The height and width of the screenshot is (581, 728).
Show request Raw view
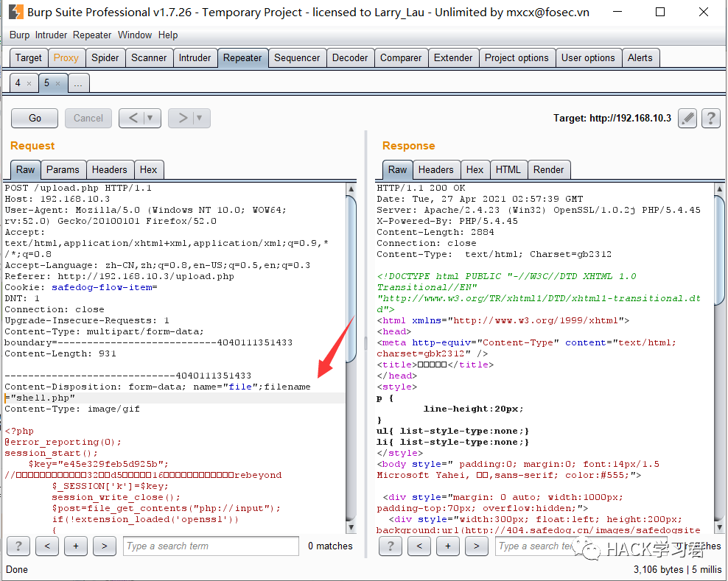(25, 170)
